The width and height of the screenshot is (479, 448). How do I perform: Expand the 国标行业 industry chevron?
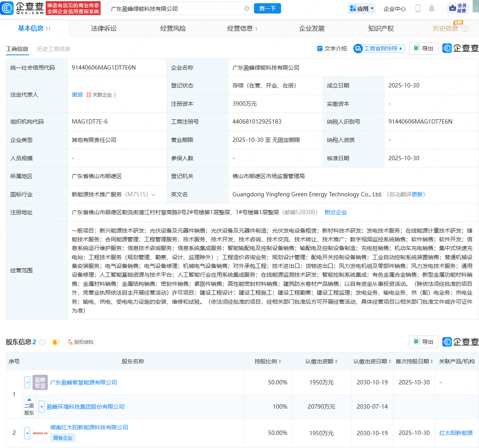click(x=153, y=195)
